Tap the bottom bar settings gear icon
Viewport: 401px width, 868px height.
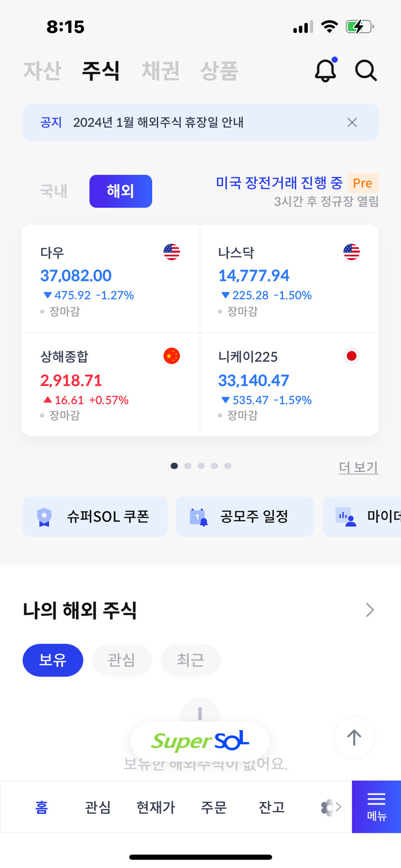click(328, 807)
